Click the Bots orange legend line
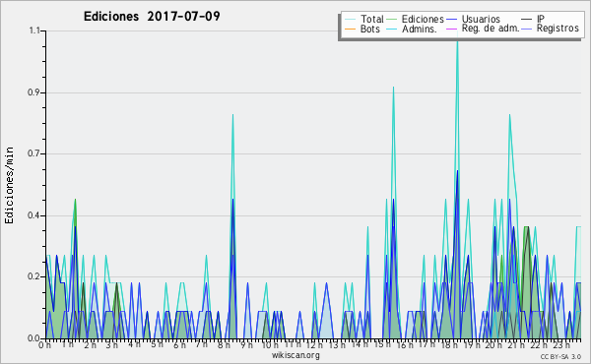This screenshot has width=591, height=364. [350, 29]
